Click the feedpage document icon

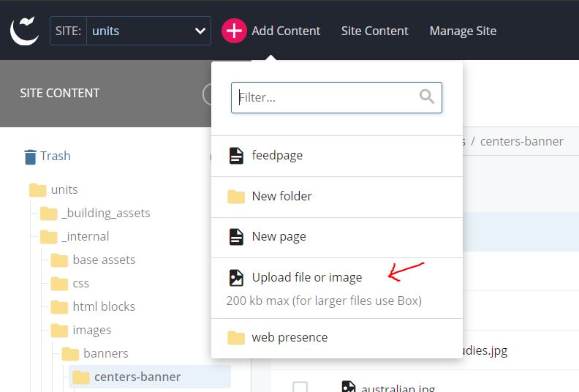tap(236, 156)
